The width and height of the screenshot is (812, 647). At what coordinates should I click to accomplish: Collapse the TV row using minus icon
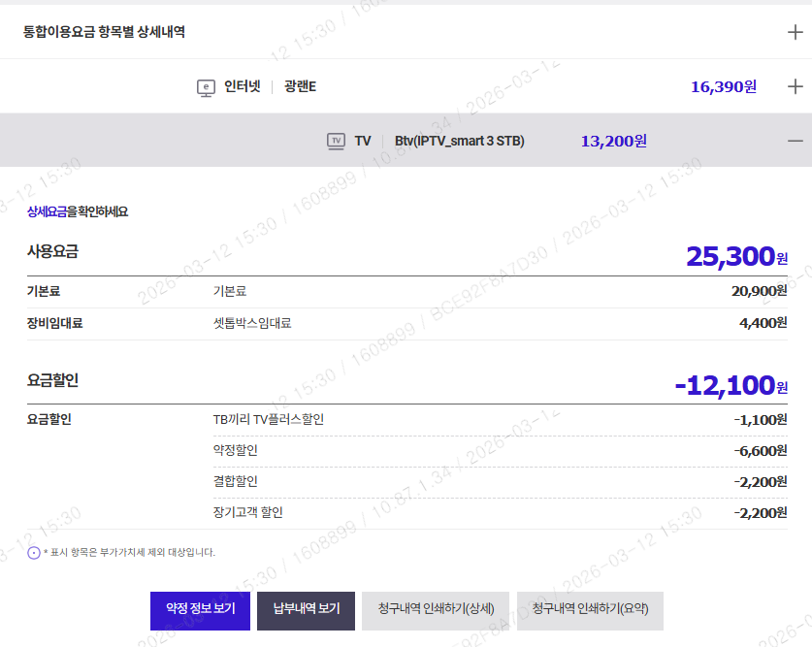(x=795, y=141)
